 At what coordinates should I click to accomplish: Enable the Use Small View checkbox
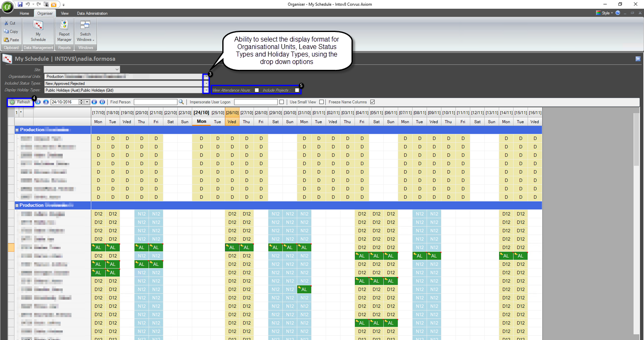coord(322,102)
